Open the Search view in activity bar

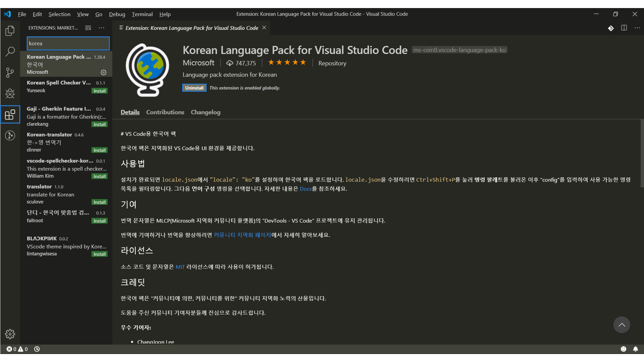tap(10, 51)
